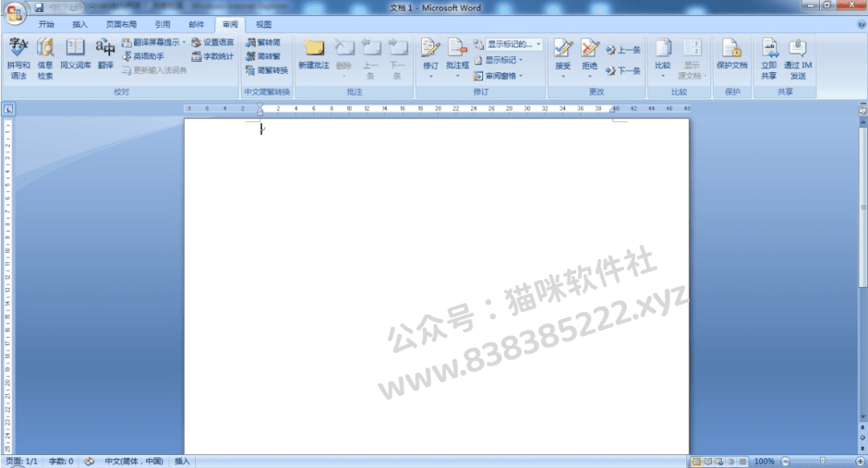Click the vertical scrollbar thumb
Image resolution: width=868 pixels, height=468 pixels.
click(862, 207)
